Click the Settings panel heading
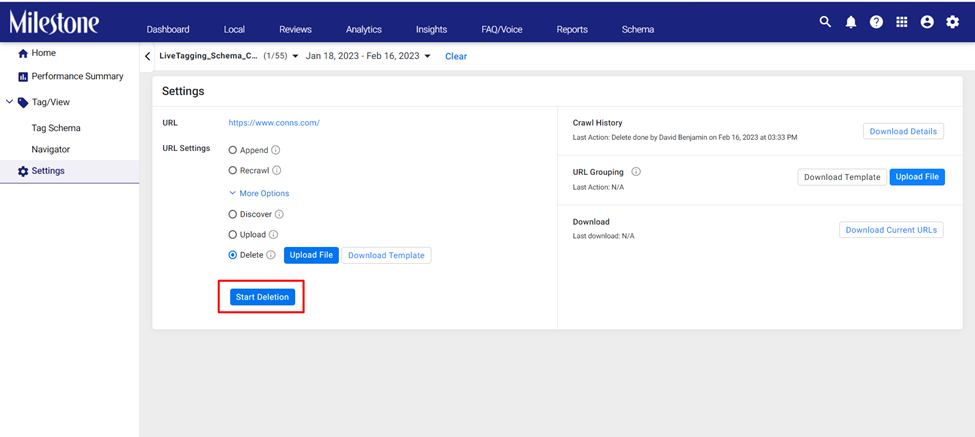The image size is (975, 437). (x=183, y=91)
